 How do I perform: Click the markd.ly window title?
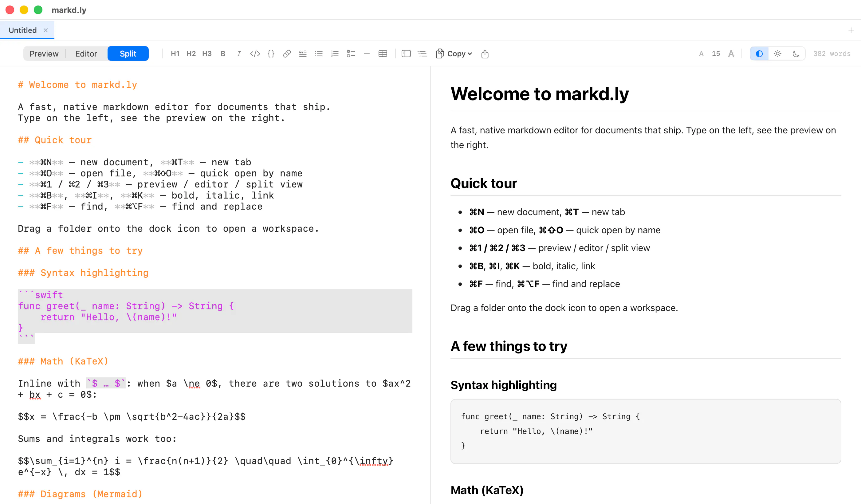click(x=69, y=10)
